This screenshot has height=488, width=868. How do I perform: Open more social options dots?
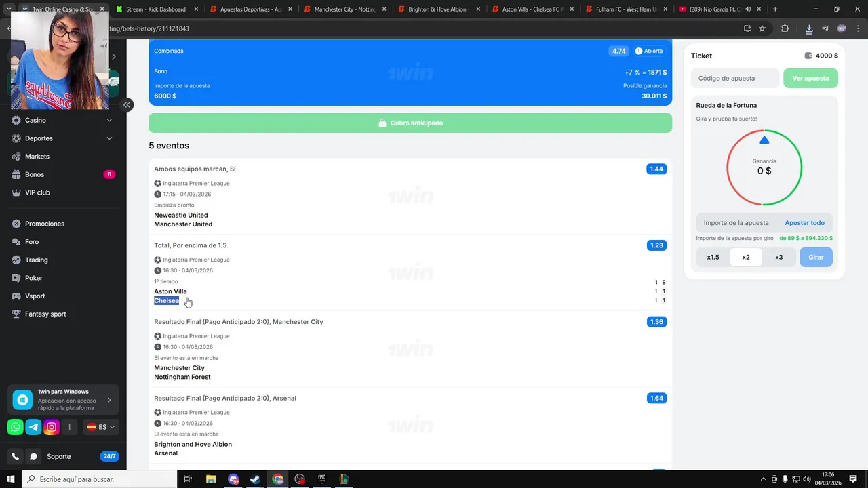pos(69,427)
